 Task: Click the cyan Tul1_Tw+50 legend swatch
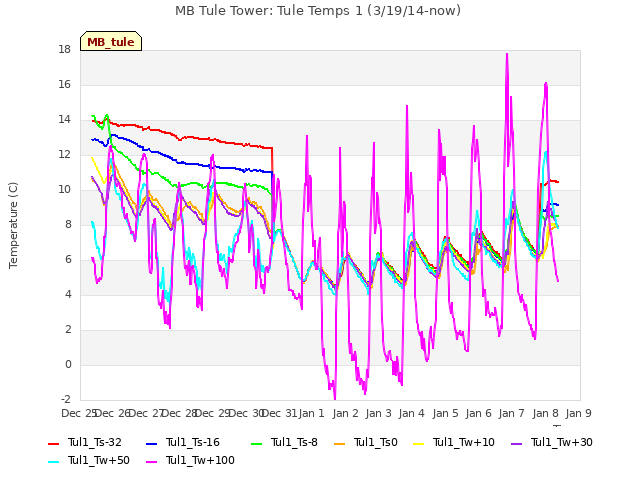pyautogui.click(x=53, y=462)
